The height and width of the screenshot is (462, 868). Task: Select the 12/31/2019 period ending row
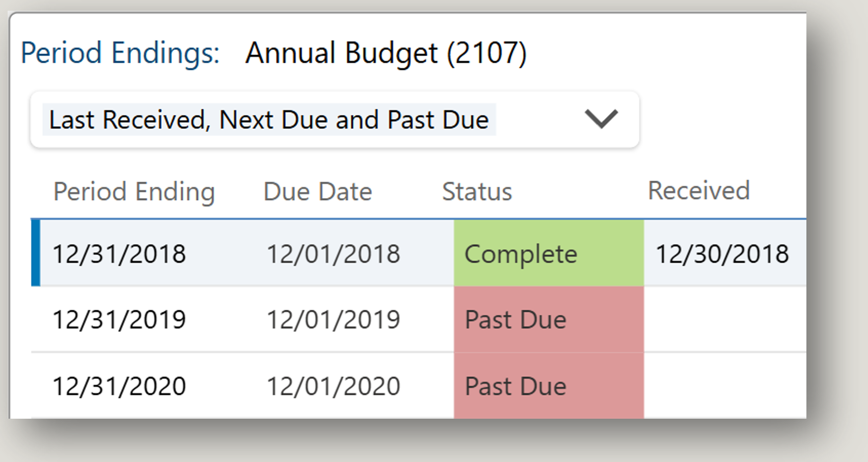pyautogui.click(x=119, y=319)
